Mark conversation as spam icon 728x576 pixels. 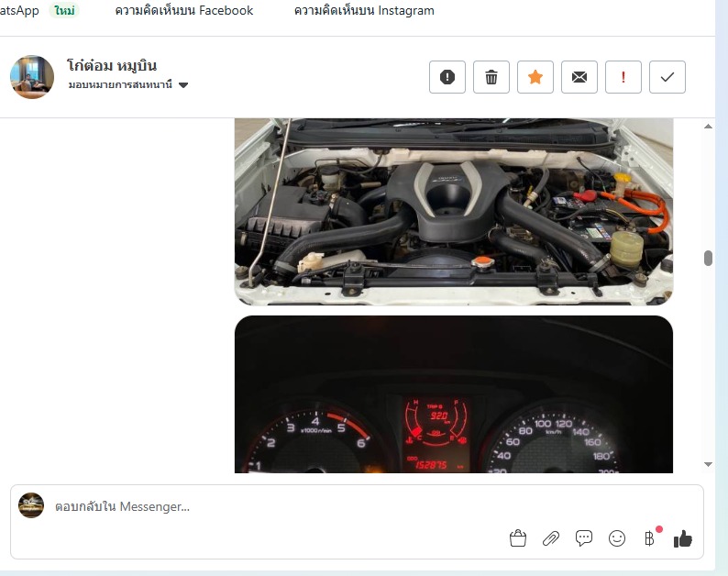point(447,77)
